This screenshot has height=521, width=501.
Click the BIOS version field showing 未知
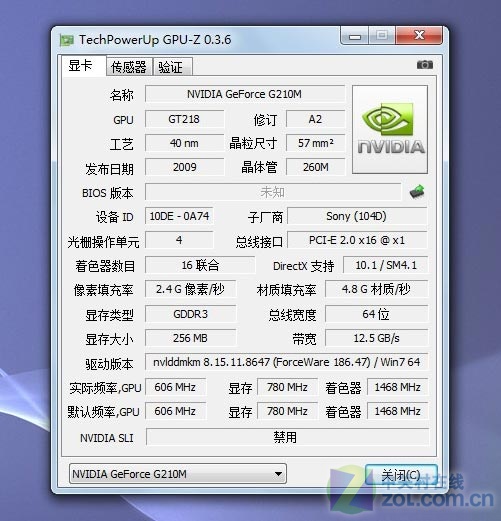273,192
